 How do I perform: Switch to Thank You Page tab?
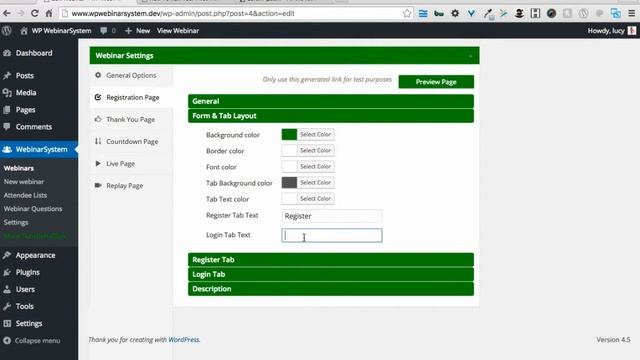click(x=131, y=120)
